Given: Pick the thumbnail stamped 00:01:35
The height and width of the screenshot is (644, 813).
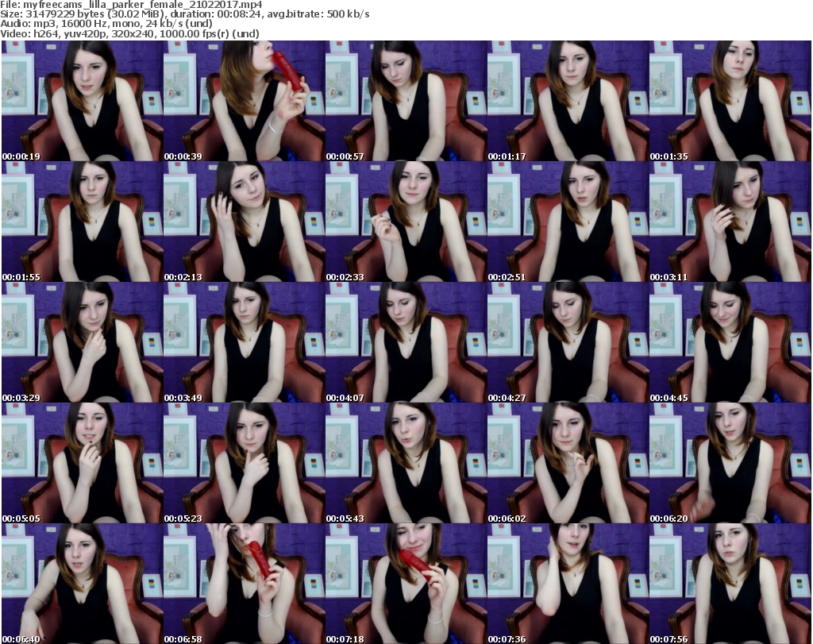Looking at the screenshot, I should [730, 101].
